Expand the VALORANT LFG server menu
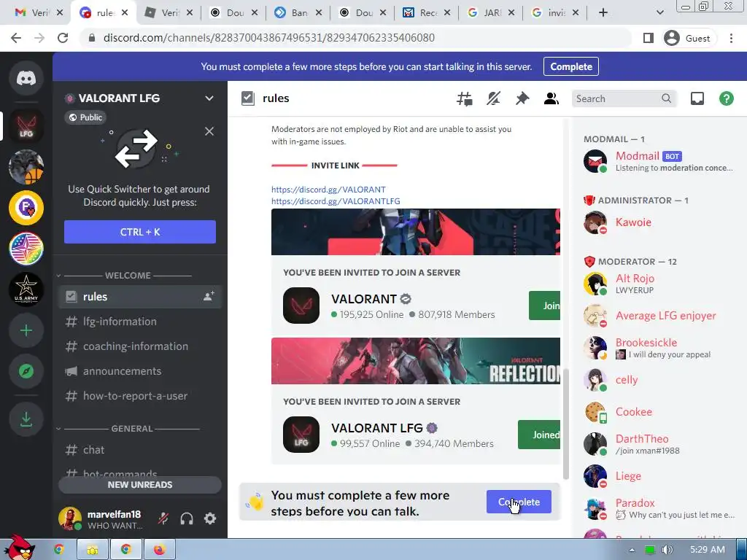 [x=209, y=98]
